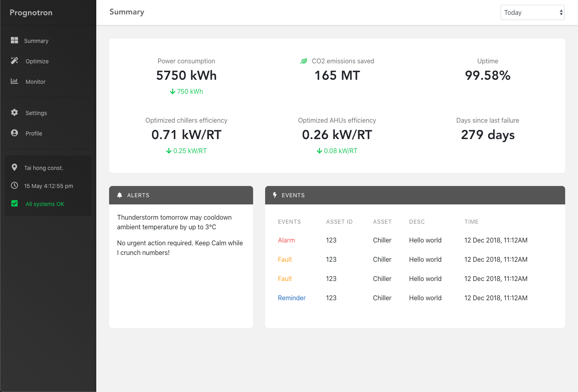The width and height of the screenshot is (578, 392).
Task: Click the No urgent action required message
Action: [x=180, y=248]
